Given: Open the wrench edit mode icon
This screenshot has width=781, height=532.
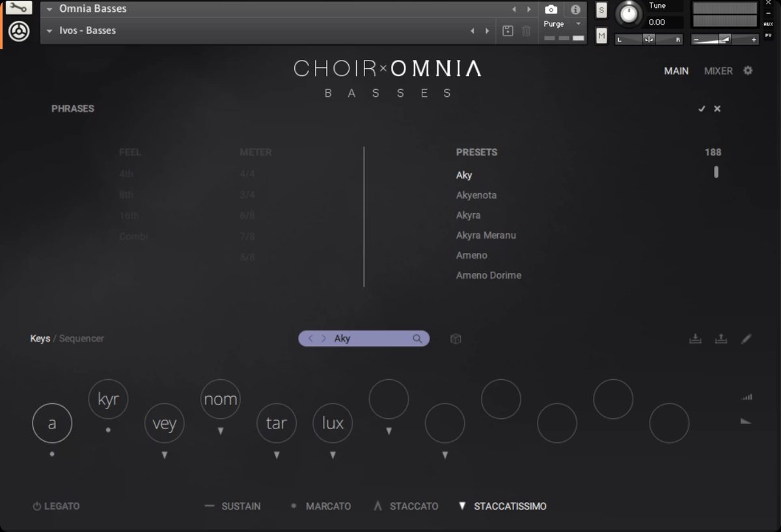Looking at the screenshot, I should [x=19, y=8].
